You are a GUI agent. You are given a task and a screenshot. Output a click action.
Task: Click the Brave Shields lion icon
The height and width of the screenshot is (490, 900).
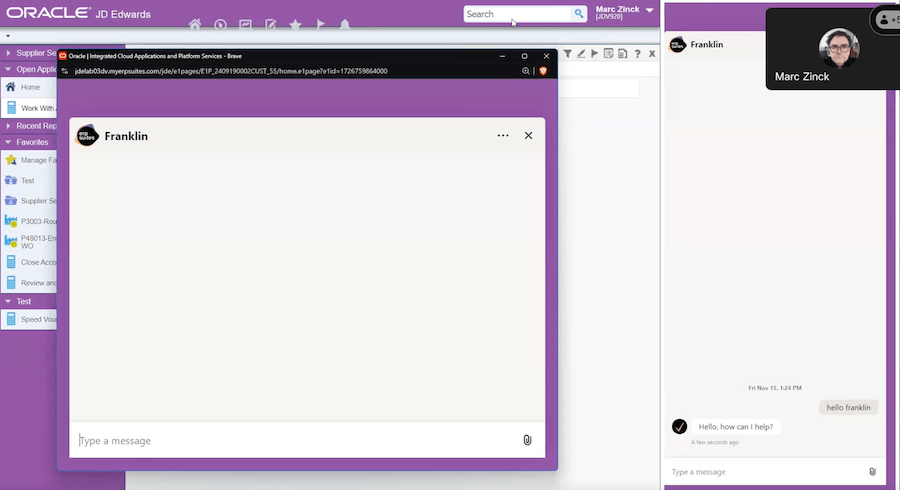(x=543, y=71)
